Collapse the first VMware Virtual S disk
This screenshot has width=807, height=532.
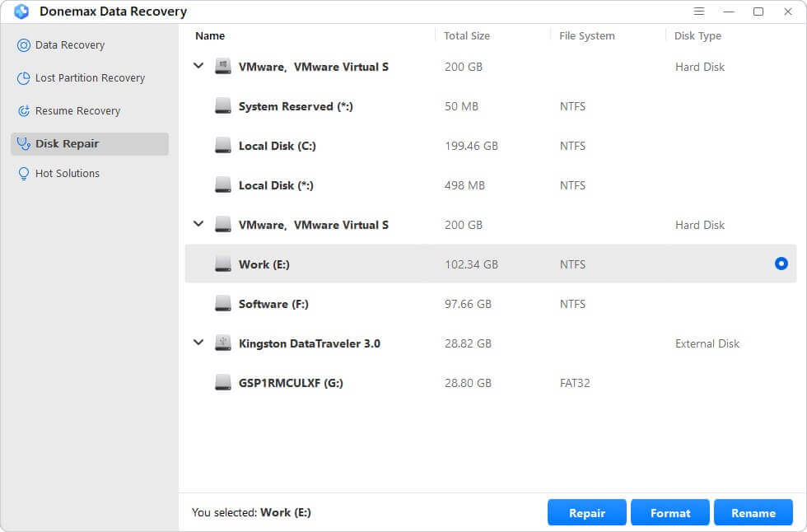(x=198, y=66)
